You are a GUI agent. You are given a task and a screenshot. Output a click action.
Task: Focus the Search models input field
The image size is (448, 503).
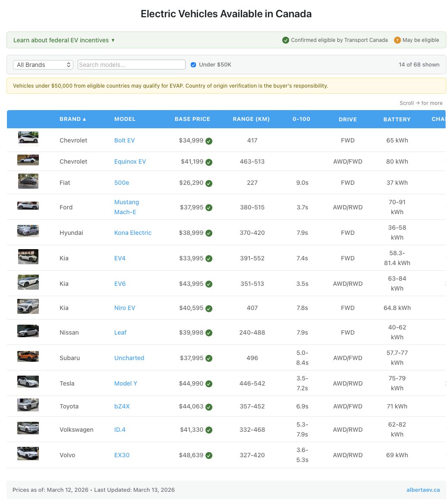pyautogui.click(x=131, y=65)
